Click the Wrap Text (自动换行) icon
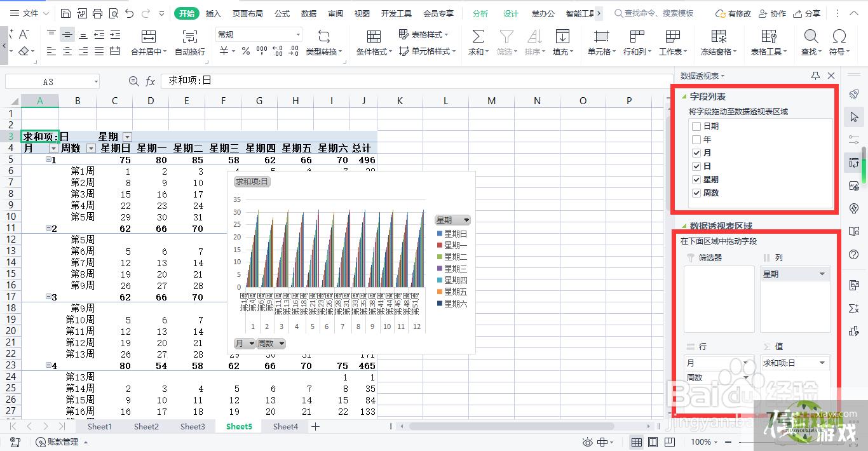Image resolution: width=868 pixels, height=451 pixels. click(189, 36)
